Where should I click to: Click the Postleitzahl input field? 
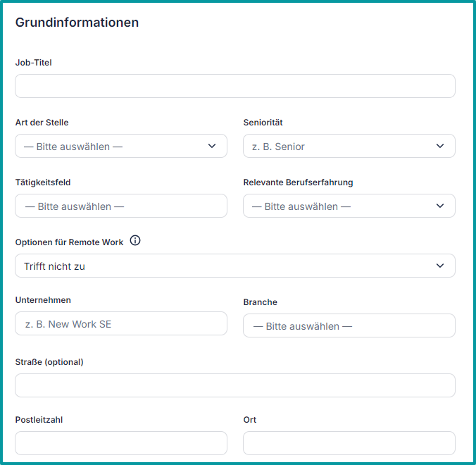tap(120, 443)
